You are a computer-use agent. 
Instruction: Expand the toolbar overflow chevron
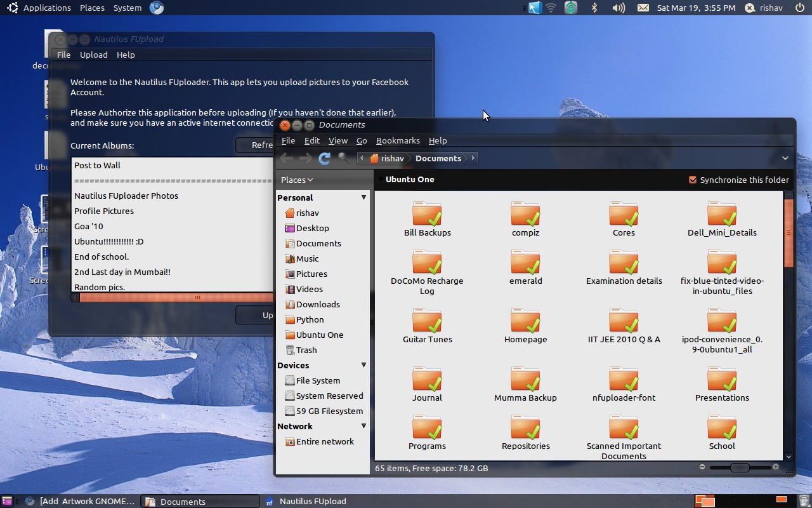coord(785,158)
